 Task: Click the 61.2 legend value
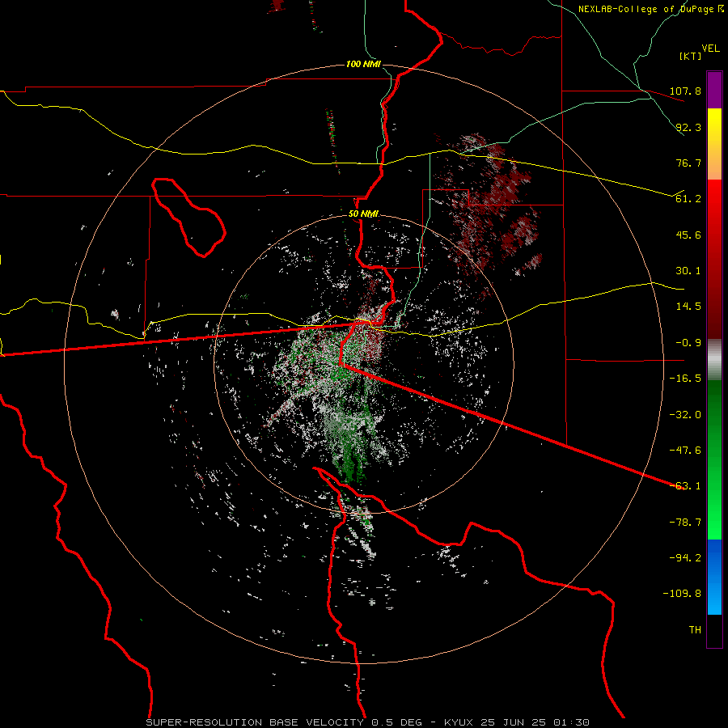pyautogui.click(x=688, y=199)
